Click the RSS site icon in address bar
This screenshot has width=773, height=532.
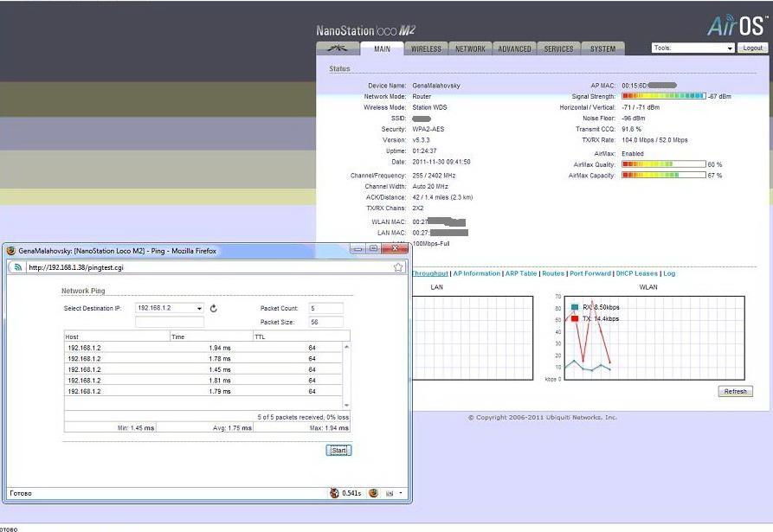(17, 267)
